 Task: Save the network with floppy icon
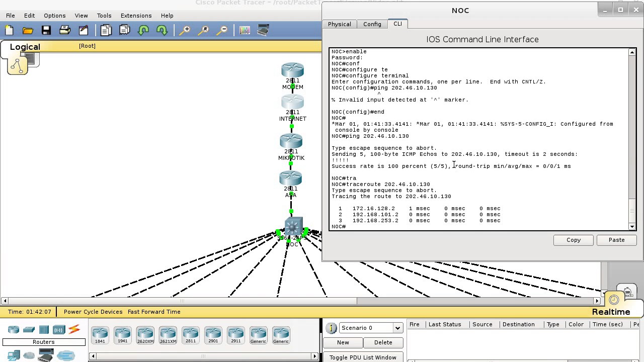(x=46, y=31)
